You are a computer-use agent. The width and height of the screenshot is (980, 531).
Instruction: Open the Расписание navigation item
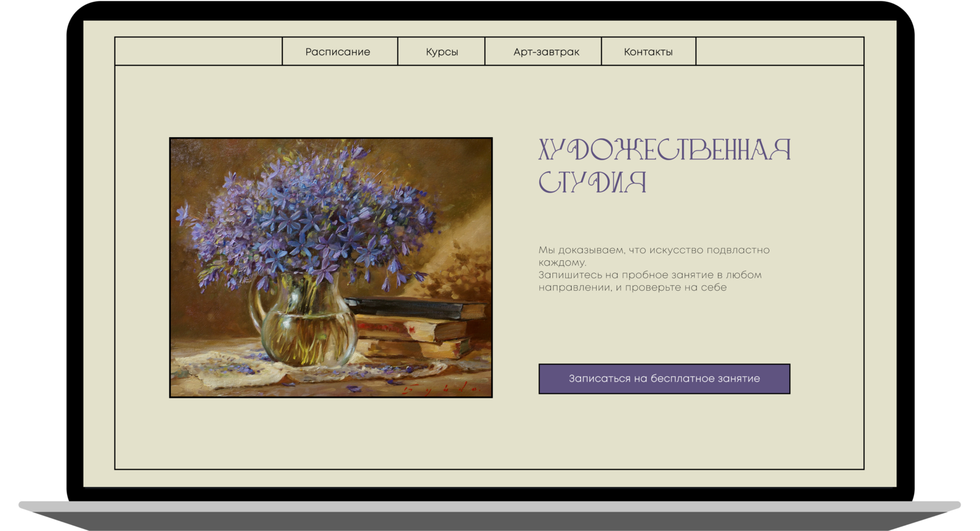[338, 52]
